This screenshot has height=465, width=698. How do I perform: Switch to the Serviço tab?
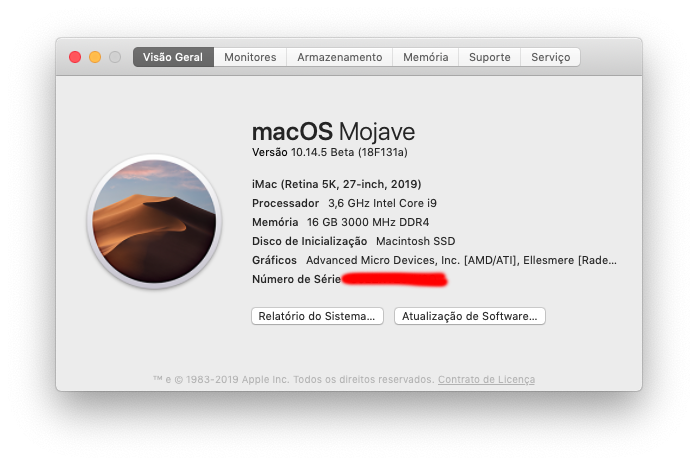pos(551,57)
